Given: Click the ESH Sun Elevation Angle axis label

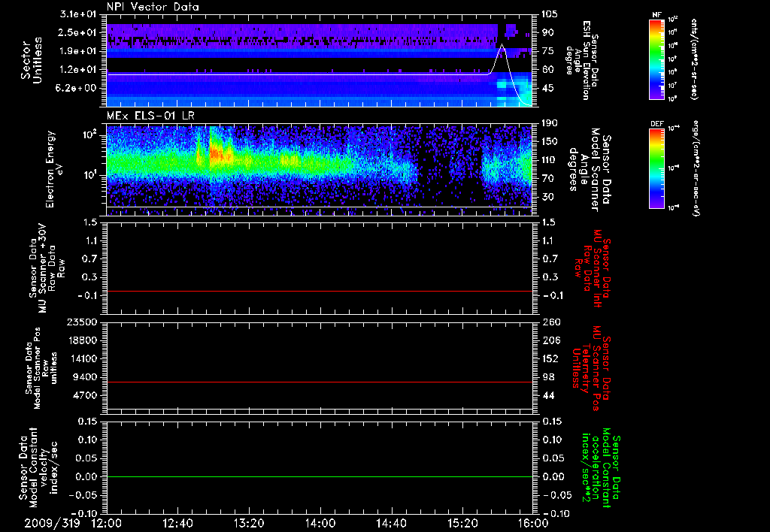Looking at the screenshot, I should (583, 60).
